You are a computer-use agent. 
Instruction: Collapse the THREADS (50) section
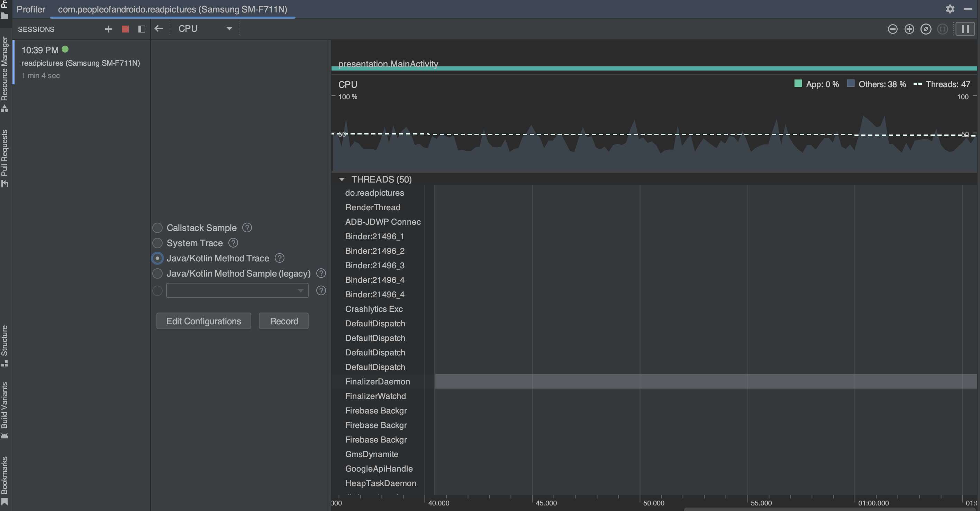[x=342, y=179]
